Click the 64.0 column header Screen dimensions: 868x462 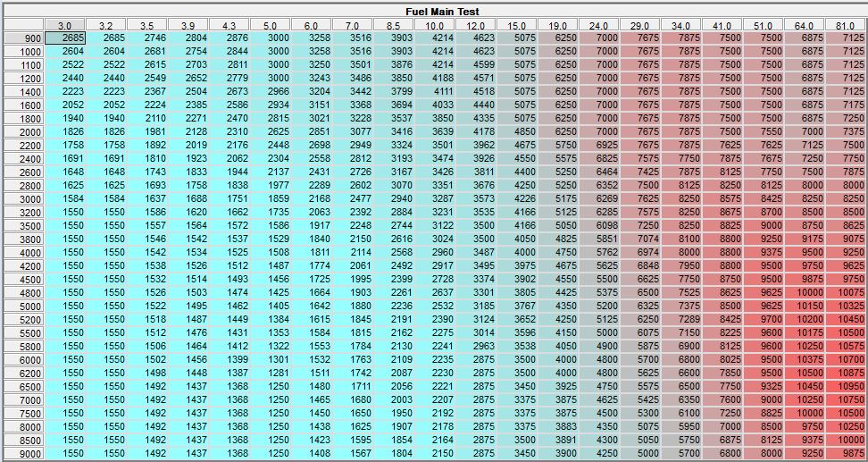point(805,25)
